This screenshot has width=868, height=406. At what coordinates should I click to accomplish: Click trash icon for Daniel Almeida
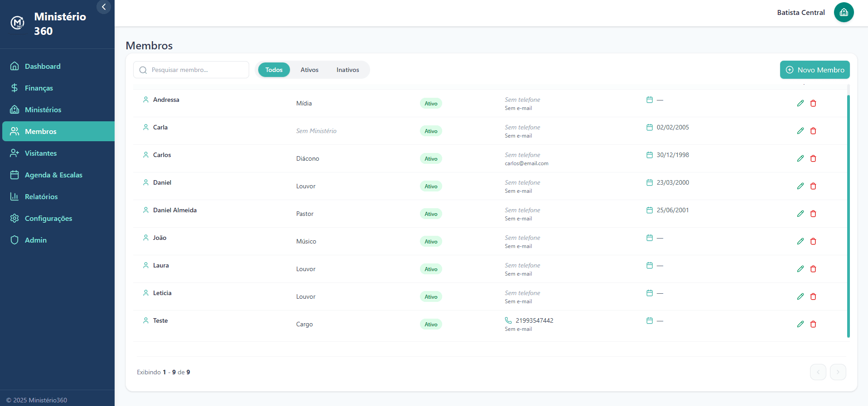[813, 214]
